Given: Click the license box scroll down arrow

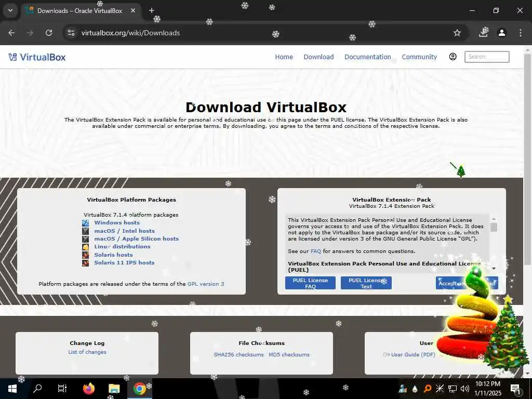Looking at the screenshot, I should coord(494,269).
